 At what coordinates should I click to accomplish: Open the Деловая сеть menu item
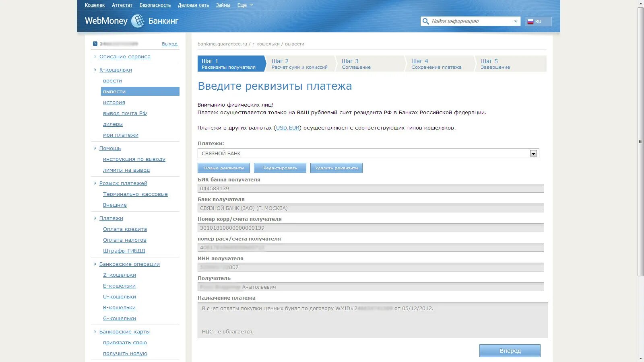coord(193,5)
